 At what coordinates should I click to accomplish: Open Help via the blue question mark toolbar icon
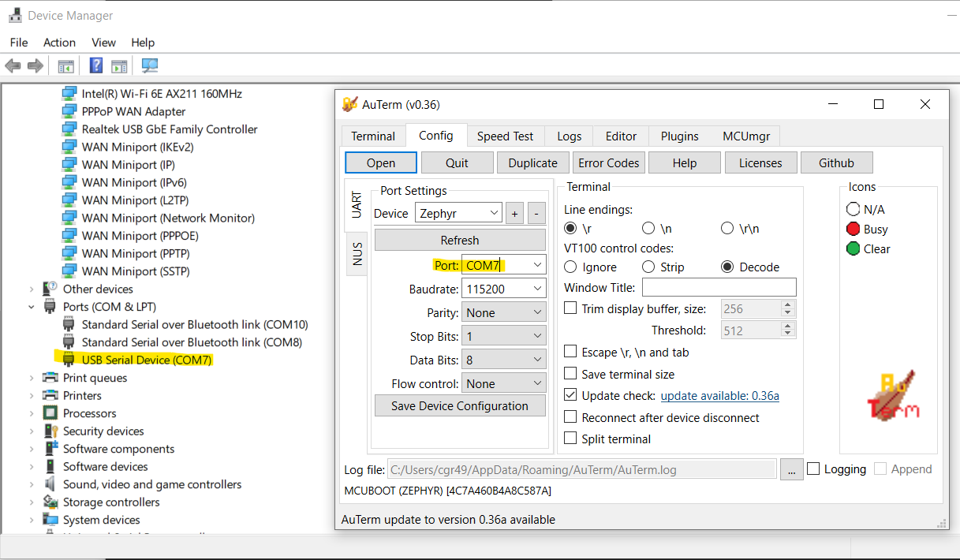[x=95, y=65]
